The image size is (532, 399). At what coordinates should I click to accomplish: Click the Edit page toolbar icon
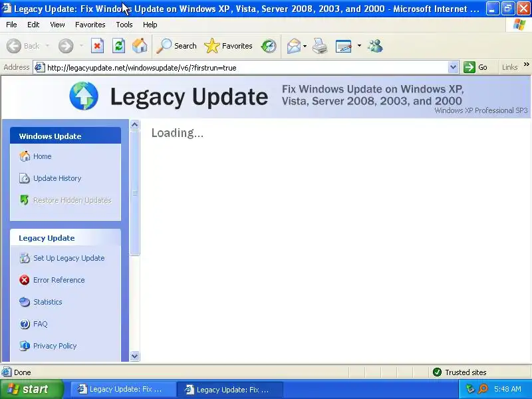(x=343, y=46)
